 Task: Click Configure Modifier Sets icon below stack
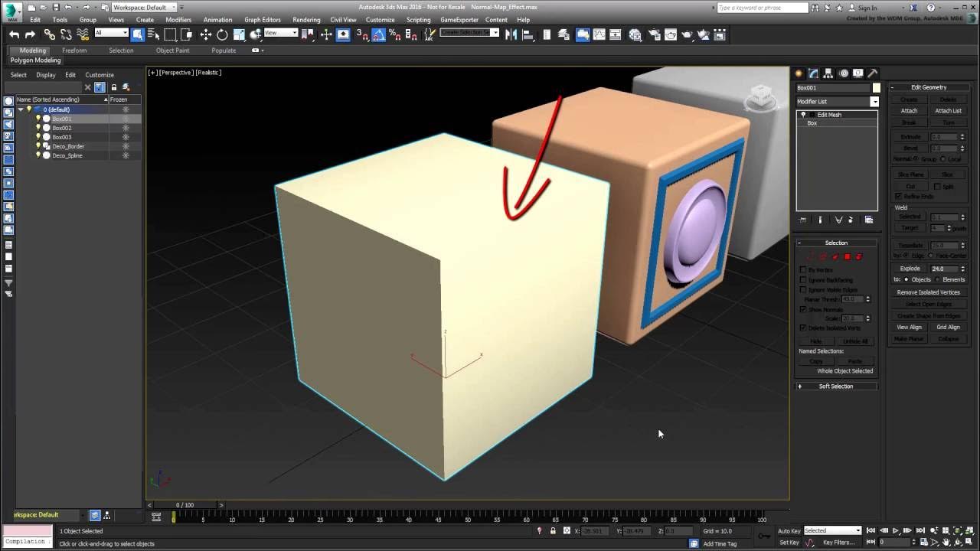click(868, 220)
